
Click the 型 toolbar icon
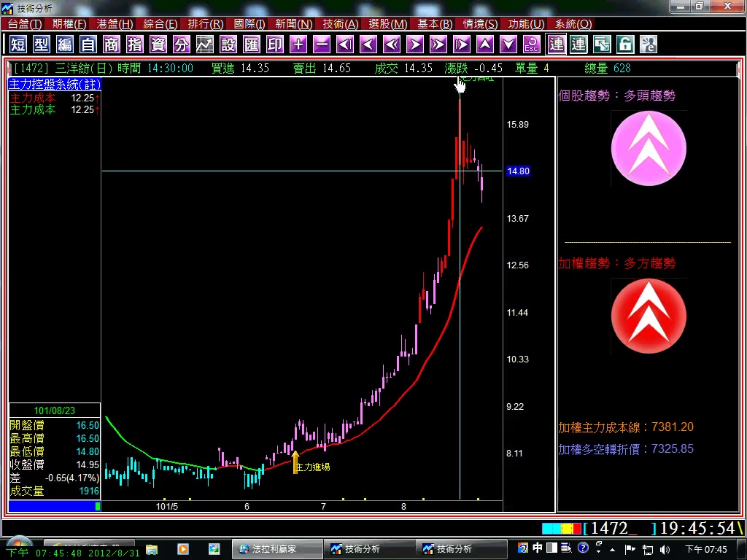tap(42, 44)
